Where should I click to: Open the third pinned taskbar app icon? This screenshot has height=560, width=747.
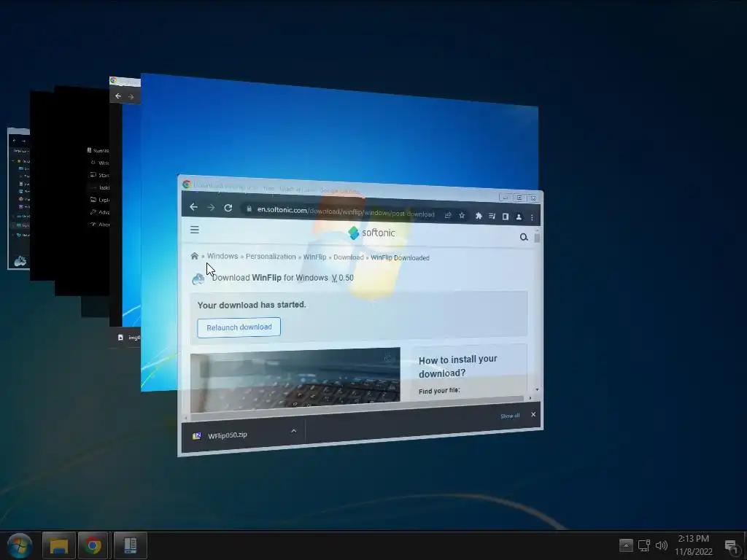pos(130,545)
